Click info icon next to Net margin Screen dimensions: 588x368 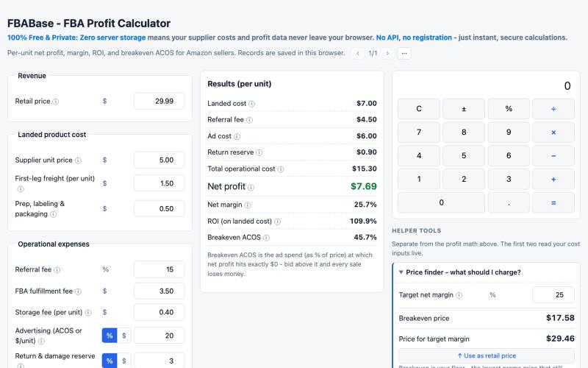[248, 205]
